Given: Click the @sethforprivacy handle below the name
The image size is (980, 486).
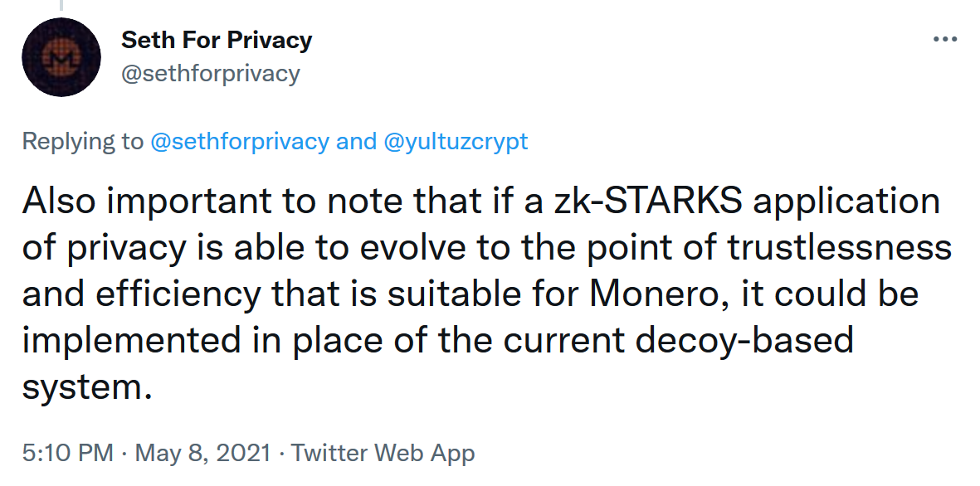Looking at the screenshot, I should 211,73.
